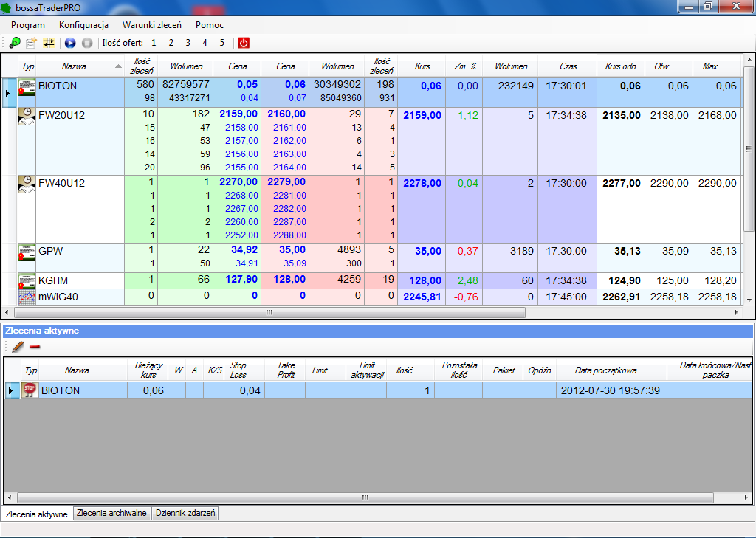756x538 pixels.
Task: Set offer count to 2
Action: [x=171, y=43]
